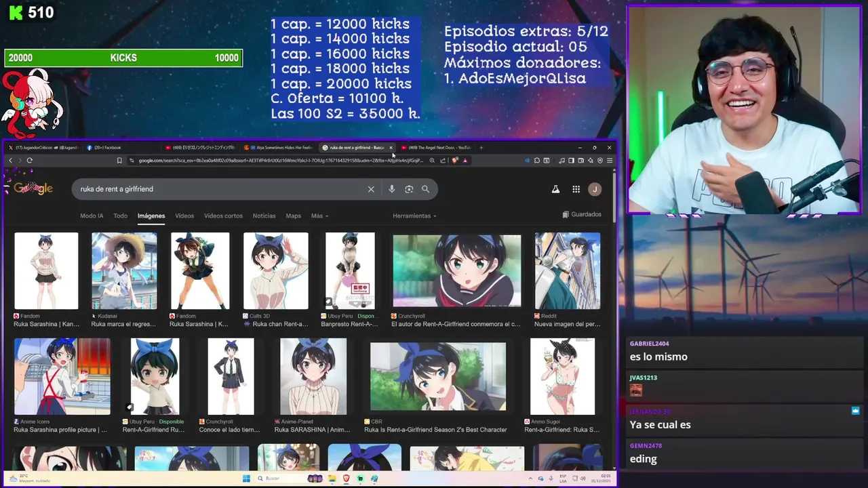
Task: Open browser main menu hamburger
Action: [x=610, y=161]
